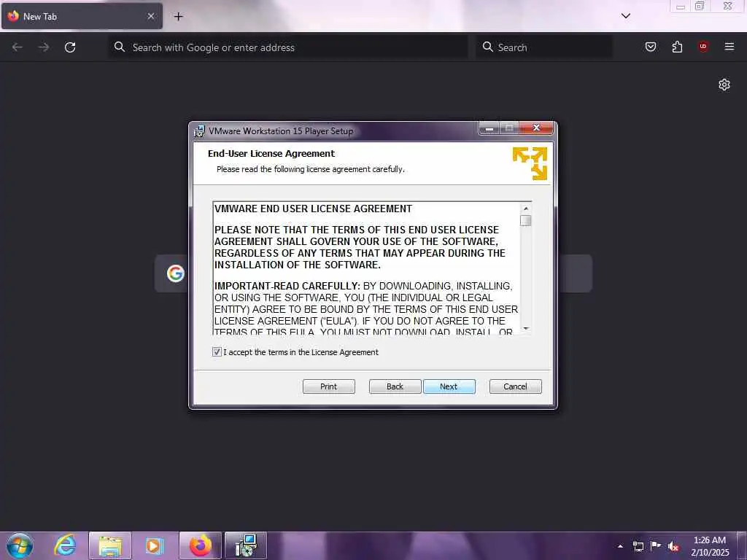Reload the current Firefox page
This screenshot has height=560, width=747.
(70, 47)
